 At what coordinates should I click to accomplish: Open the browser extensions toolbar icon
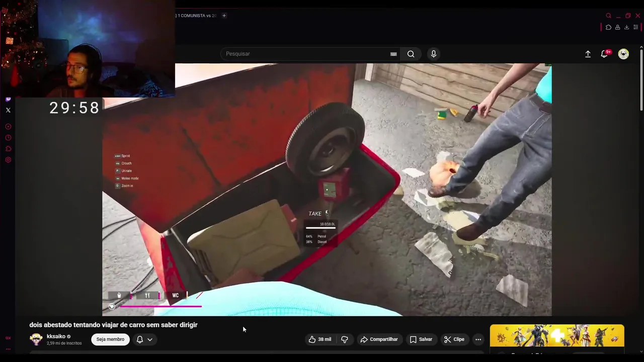click(608, 27)
